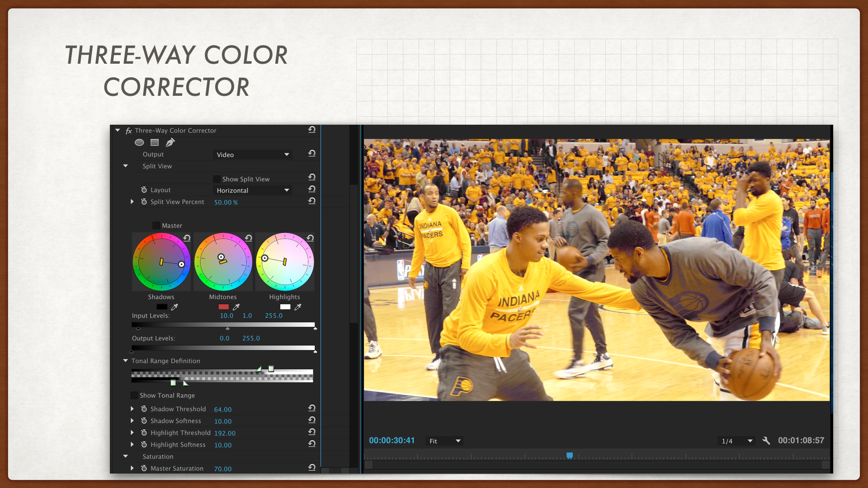Click the Shadows color wheel puck
The image size is (868, 488).
click(x=181, y=264)
